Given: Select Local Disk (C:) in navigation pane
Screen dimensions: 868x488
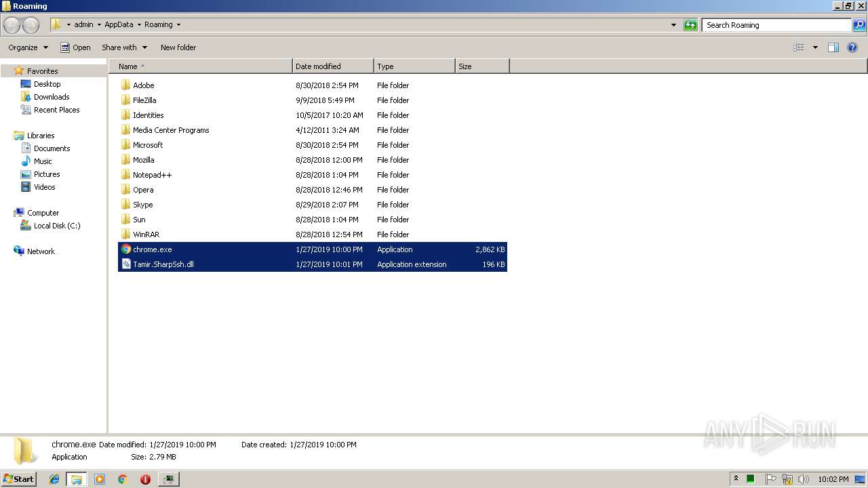Looking at the screenshot, I should click(x=57, y=226).
